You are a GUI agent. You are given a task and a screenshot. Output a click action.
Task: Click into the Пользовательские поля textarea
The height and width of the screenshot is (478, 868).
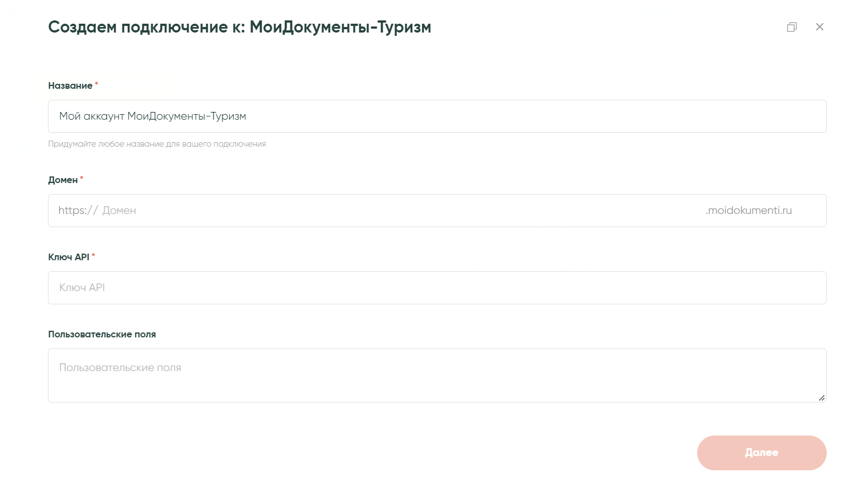coord(436,375)
